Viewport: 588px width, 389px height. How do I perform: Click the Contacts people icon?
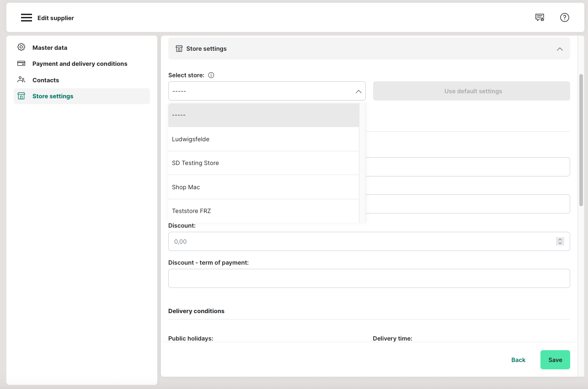coord(21,80)
